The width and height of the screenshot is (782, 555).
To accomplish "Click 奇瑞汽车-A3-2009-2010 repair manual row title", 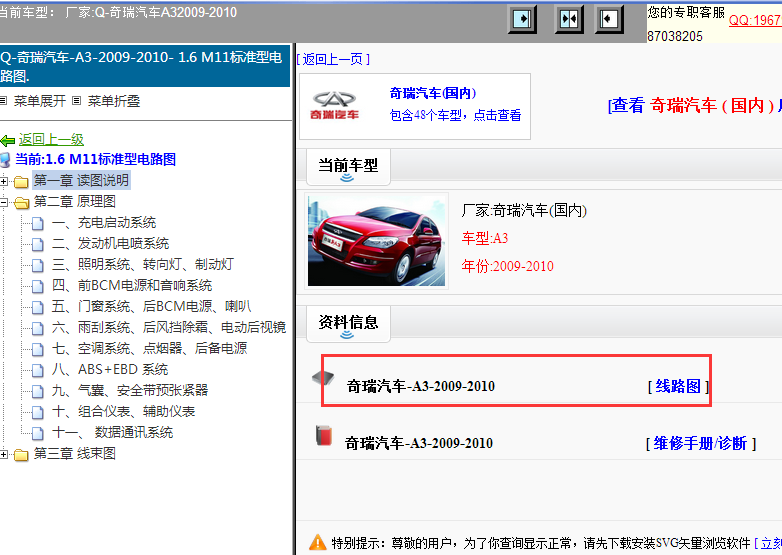I will (419, 443).
